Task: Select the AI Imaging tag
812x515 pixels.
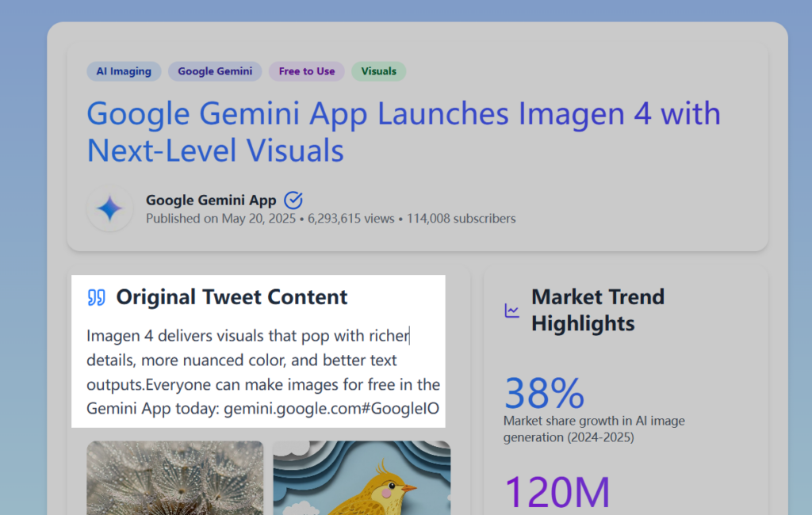Action: click(124, 71)
